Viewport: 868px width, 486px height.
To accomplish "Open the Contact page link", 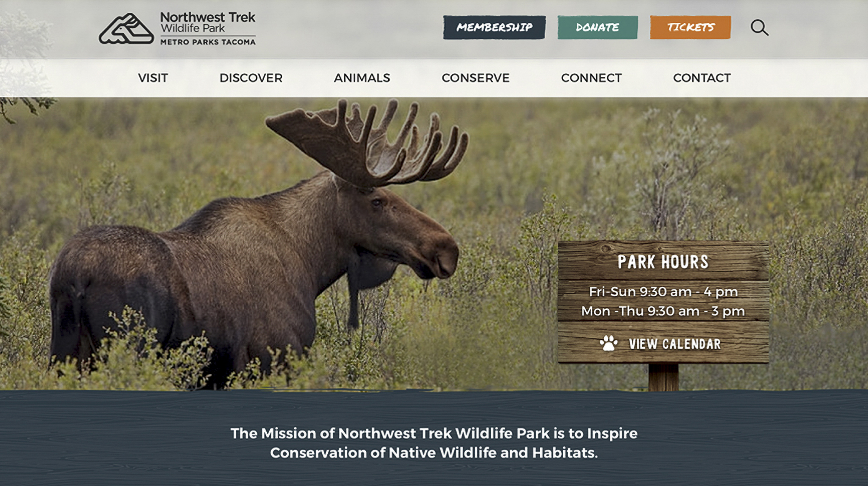I will [702, 78].
